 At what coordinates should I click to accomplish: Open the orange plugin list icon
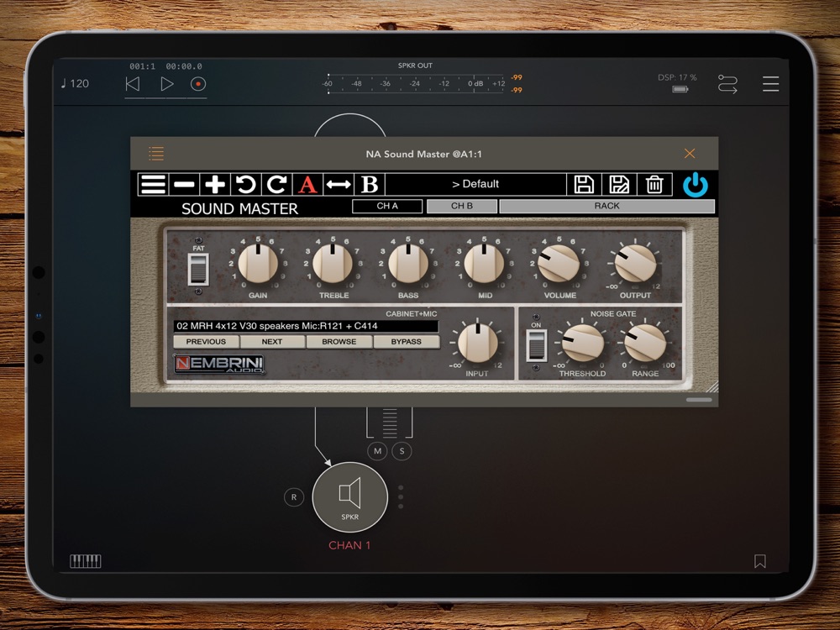[156, 154]
